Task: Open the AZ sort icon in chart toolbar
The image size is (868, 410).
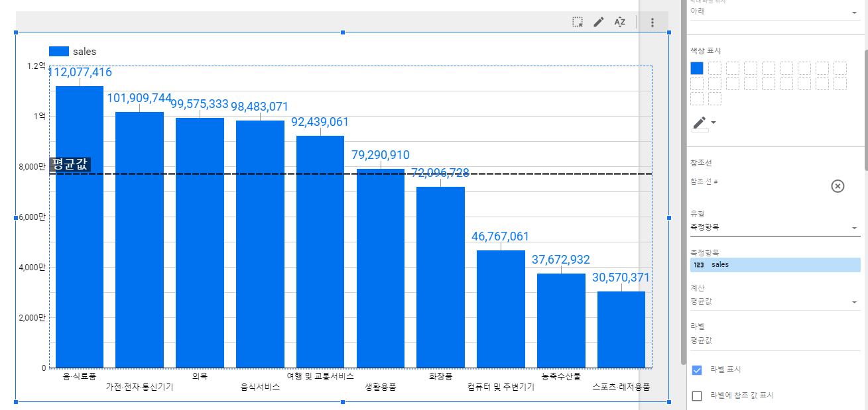Action: pyautogui.click(x=620, y=22)
